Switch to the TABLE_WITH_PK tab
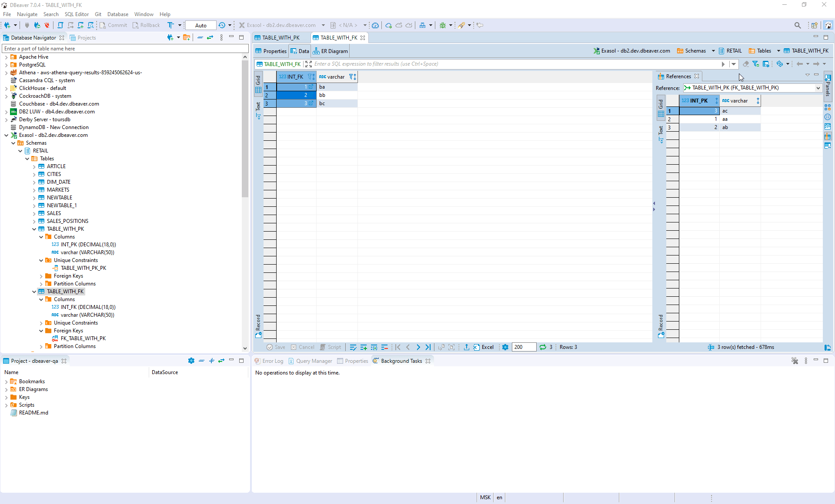Image resolution: width=835 pixels, height=504 pixels. pos(281,37)
